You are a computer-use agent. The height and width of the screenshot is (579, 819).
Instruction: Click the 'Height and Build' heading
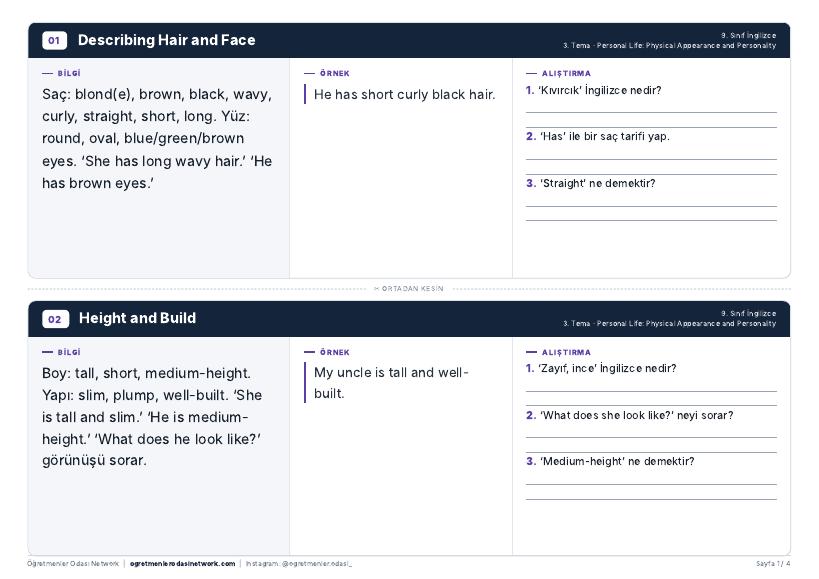click(137, 318)
